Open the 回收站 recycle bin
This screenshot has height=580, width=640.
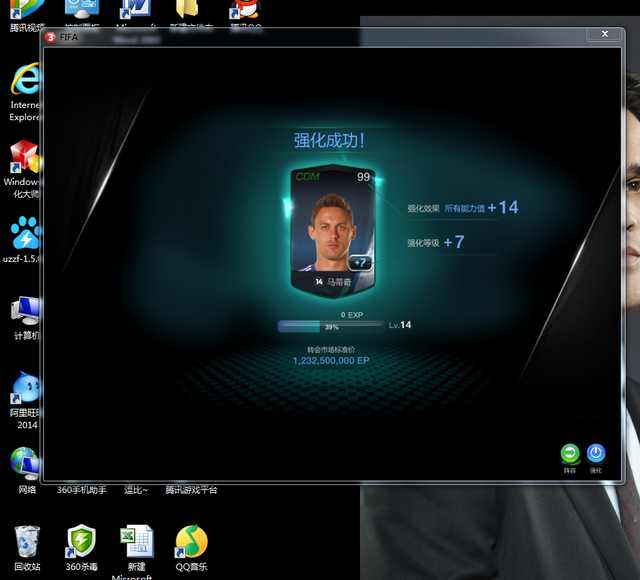pyautogui.click(x=27, y=548)
